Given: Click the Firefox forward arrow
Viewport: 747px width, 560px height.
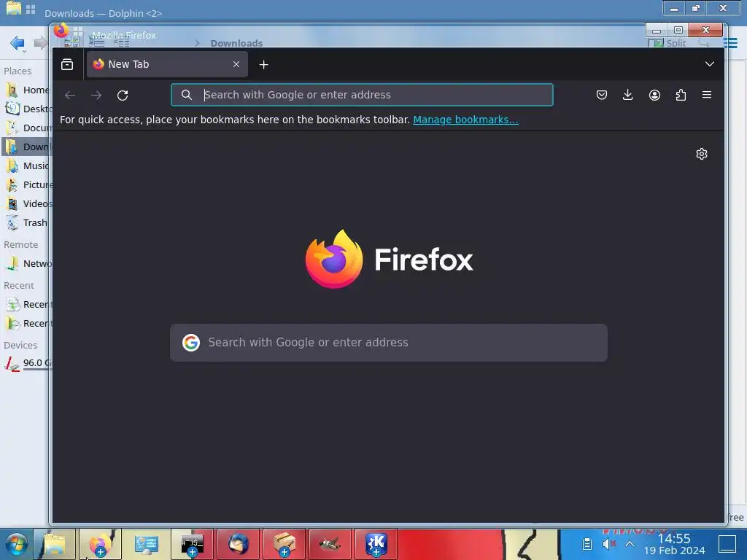Looking at the screenshot, I should coord(96,96).
